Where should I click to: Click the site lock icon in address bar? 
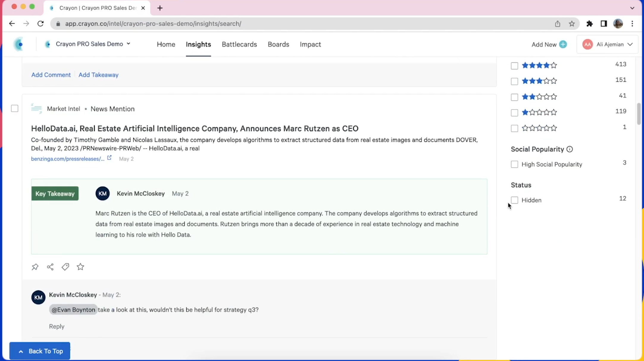coord(58,24)
